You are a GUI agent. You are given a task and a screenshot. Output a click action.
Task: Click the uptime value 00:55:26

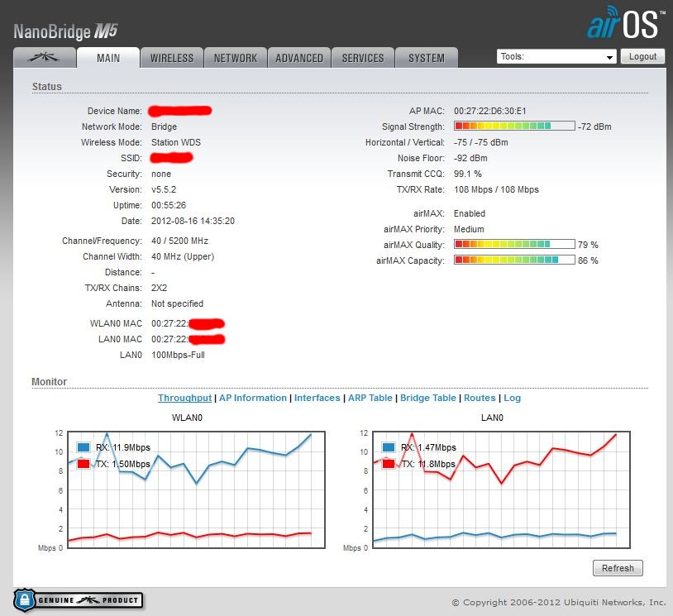point(169,205)
